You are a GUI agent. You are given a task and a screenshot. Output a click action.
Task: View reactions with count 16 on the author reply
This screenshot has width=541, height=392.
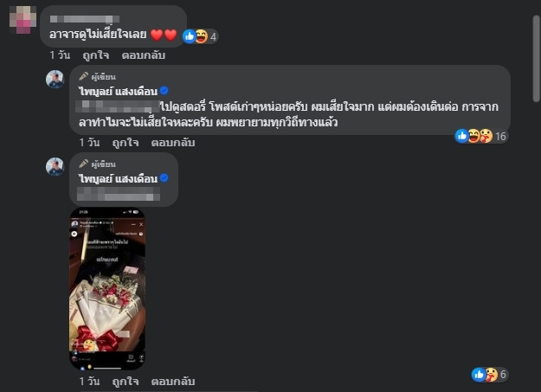pos(480,136)
